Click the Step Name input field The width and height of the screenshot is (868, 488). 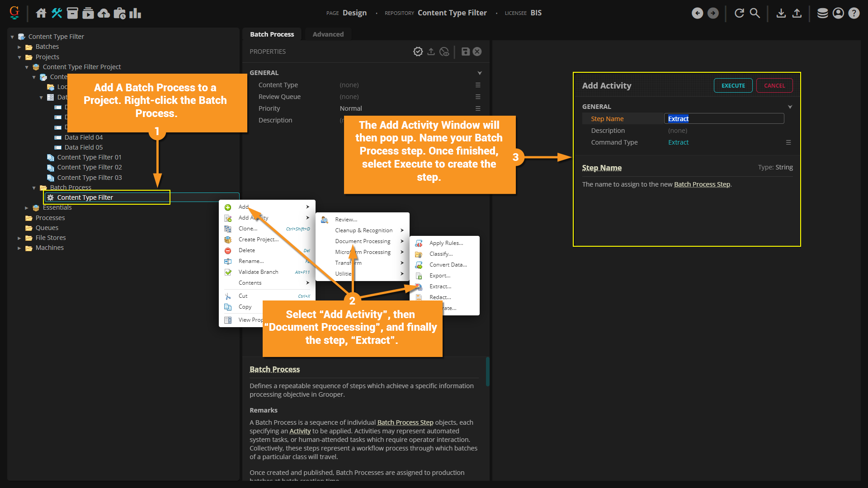tap(724, 119)
